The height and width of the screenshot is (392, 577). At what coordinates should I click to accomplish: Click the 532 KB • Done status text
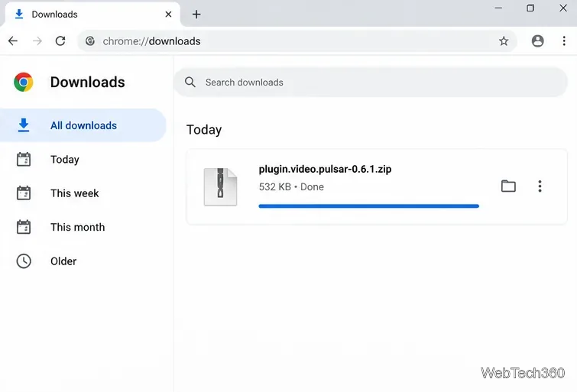[x=291, y=187]
